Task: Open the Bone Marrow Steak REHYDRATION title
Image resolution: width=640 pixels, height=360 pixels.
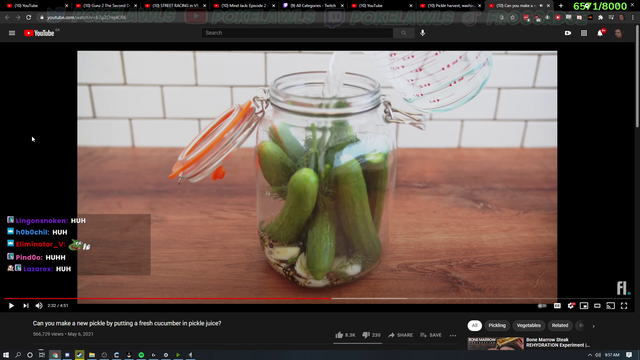Action: point(558,342)
